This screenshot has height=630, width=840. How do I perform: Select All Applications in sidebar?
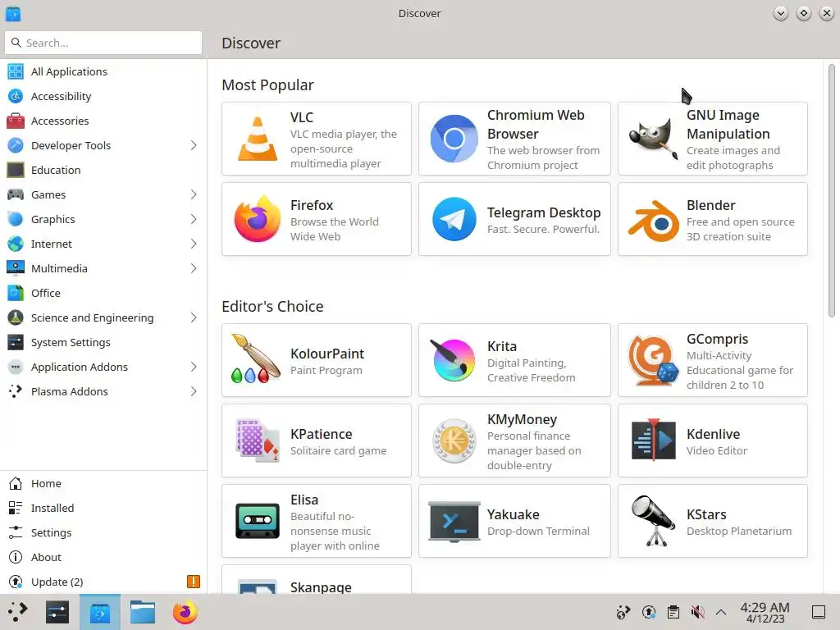103,72
